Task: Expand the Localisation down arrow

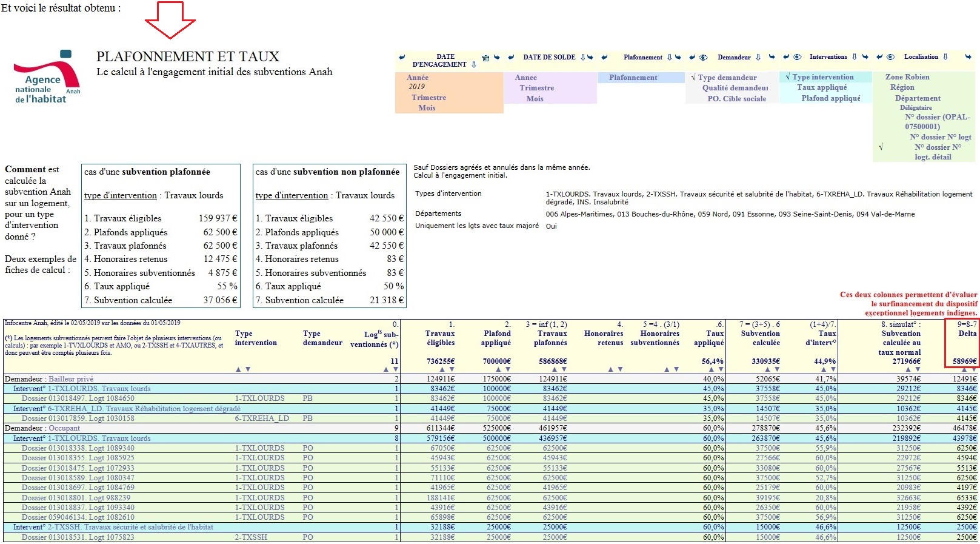Action: click(945, 56)
